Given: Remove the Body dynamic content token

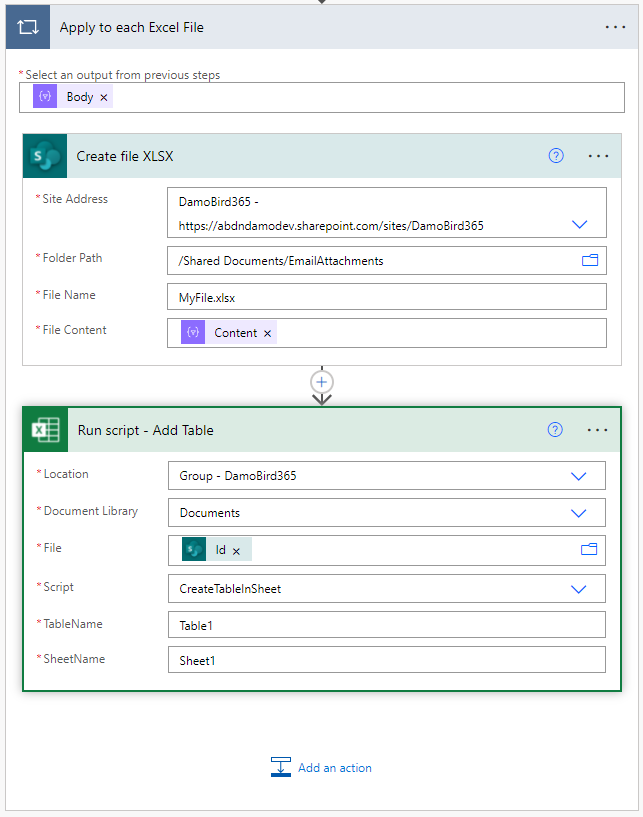Looking at the screenshot, I should tap(104, 97).
